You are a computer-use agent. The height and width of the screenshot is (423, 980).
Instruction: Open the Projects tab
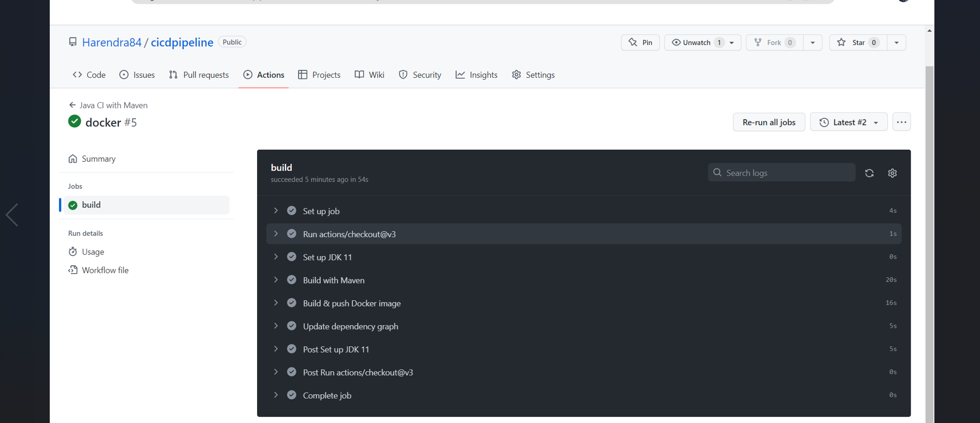pos(319,75)
